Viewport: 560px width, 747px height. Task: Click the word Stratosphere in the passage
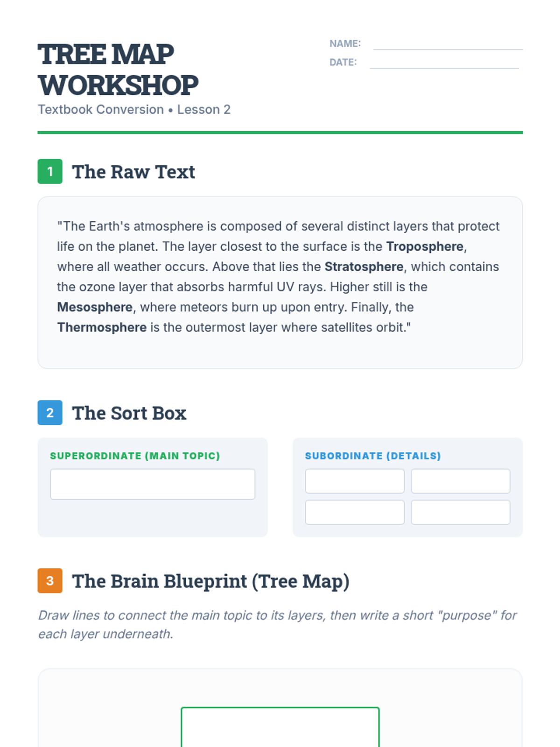click(364, 267)
